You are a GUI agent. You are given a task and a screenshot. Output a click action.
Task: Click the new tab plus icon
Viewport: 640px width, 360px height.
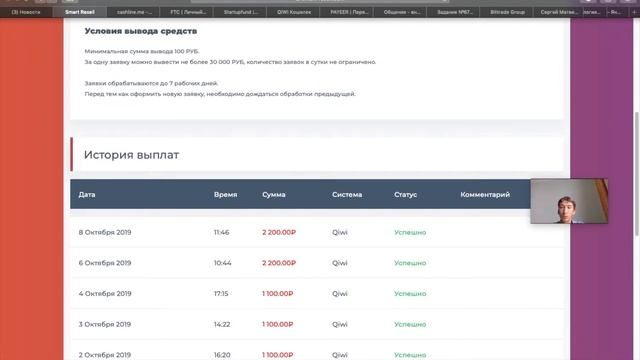click(635, 12)
